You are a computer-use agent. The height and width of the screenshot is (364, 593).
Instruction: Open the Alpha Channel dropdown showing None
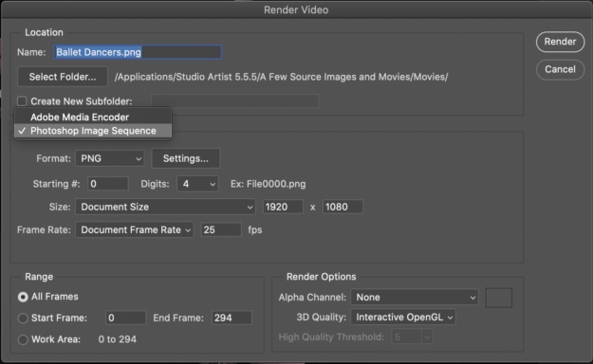[415, 298]
